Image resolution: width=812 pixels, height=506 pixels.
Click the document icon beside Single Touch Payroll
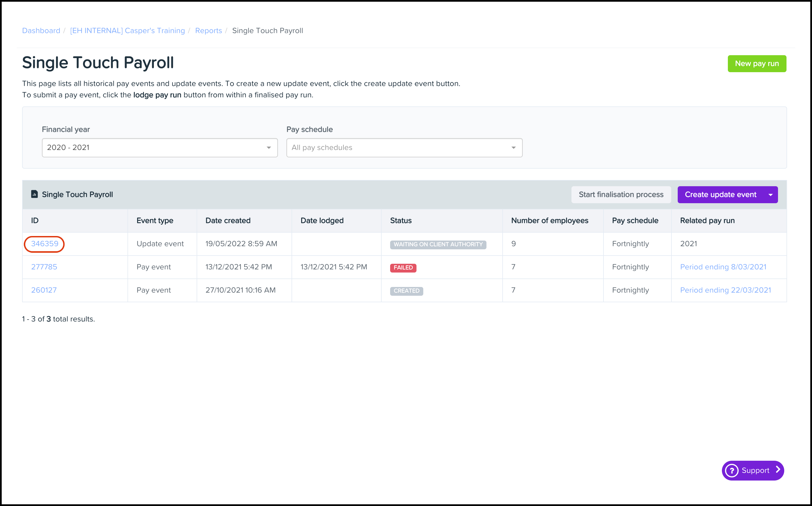pyautogui.click(x=34, y=194)
